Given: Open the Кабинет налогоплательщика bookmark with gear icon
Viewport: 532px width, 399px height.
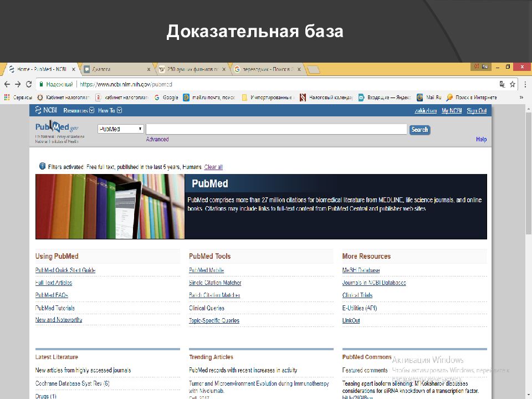Looking at the screenshot, I should (x=63, y=98).
